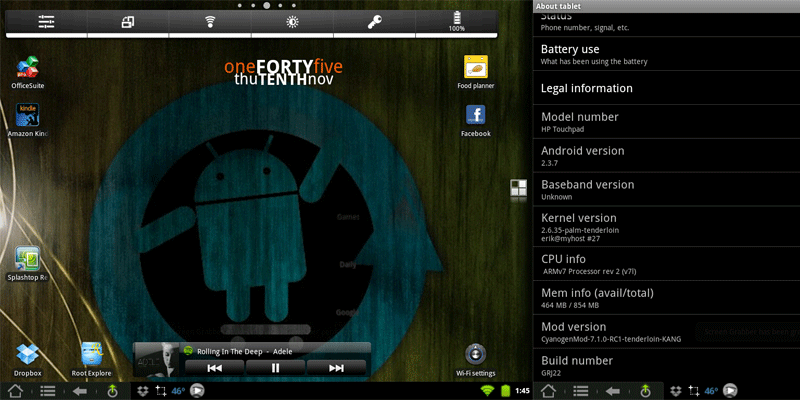Viewport: 800px width, 400px height.
Task: Tap the green power icon on About tablet bar
Action: [645, 391]
